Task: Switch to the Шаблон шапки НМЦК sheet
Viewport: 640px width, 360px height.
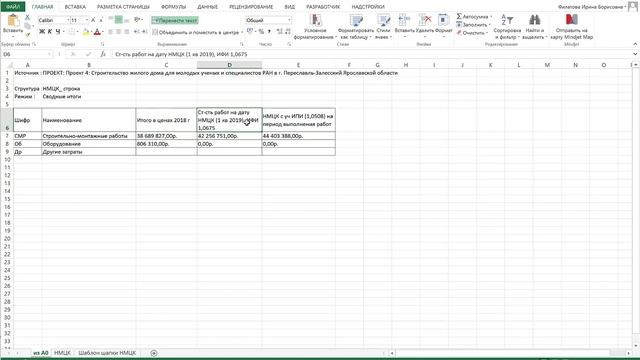Action: (107, 353)
